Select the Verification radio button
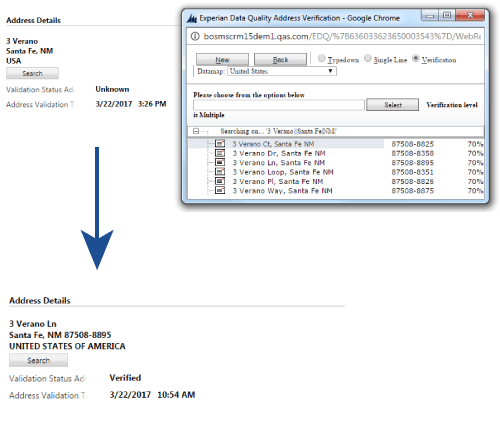The width and height of the screenshot is (500, 426). pos(415,58)
